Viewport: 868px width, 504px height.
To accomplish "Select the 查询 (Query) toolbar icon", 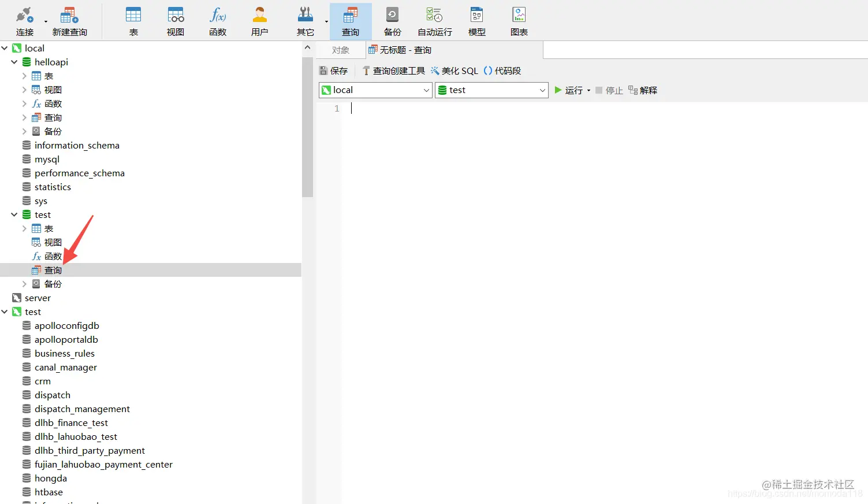I will (x=351, y=21).
